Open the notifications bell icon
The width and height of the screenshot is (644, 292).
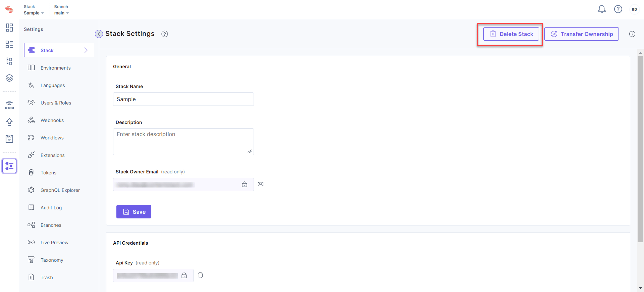coord(602,9)
